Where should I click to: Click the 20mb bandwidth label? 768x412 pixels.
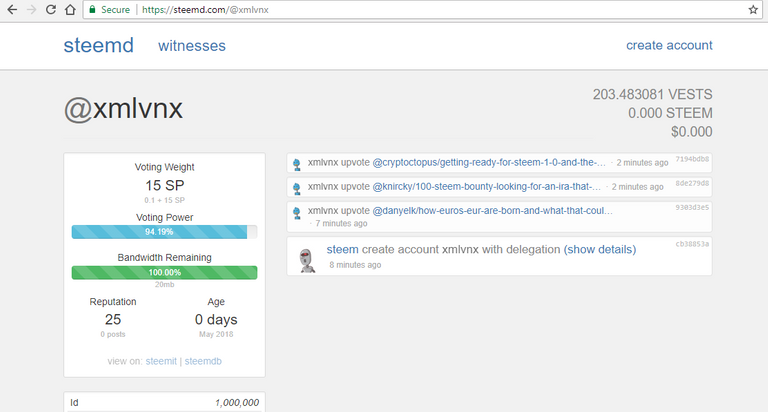pos(165,284)
